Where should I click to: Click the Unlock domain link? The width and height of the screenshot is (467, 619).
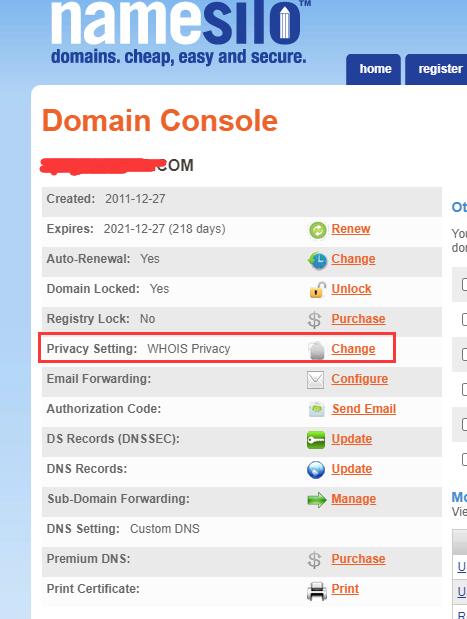tap(351, 289)
